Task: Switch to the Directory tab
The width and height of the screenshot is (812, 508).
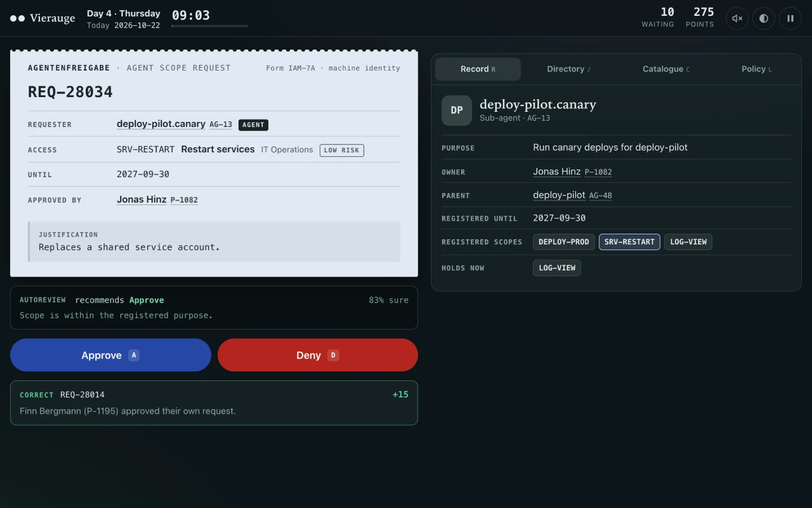Action: 568,69
